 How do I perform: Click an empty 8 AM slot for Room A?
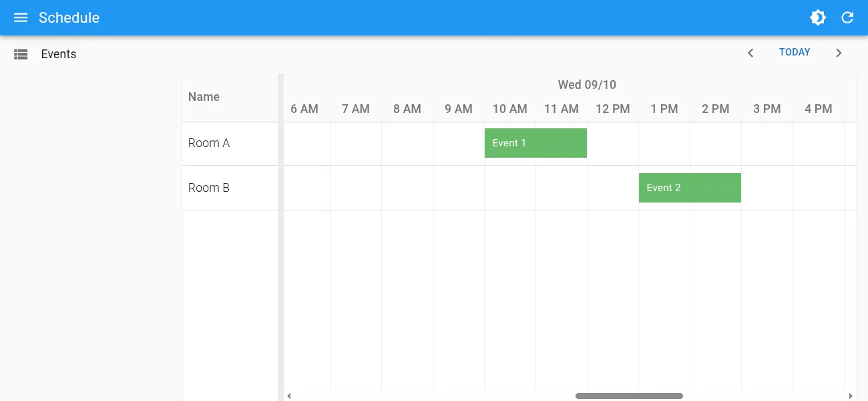tap(407, 143)
